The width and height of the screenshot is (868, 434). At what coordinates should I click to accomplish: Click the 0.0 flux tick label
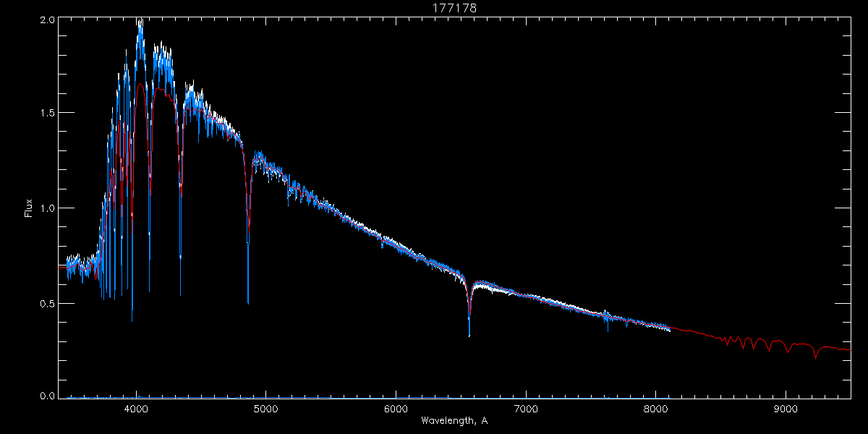point(47,396)
